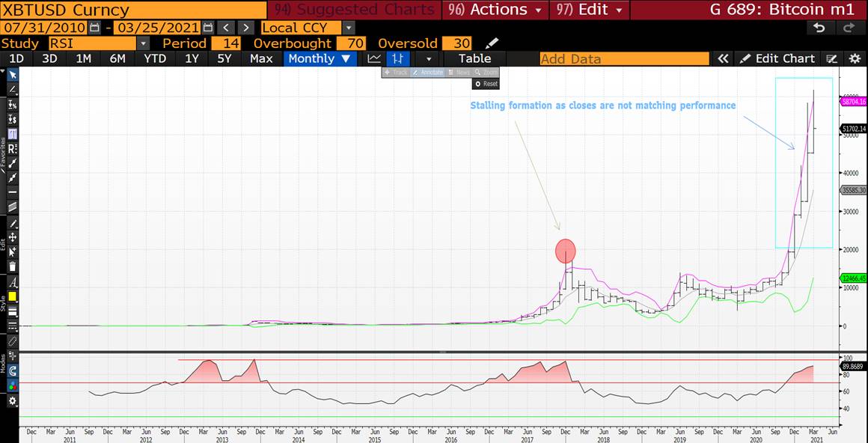
Task: Go to previous date range
Action: 226,28
